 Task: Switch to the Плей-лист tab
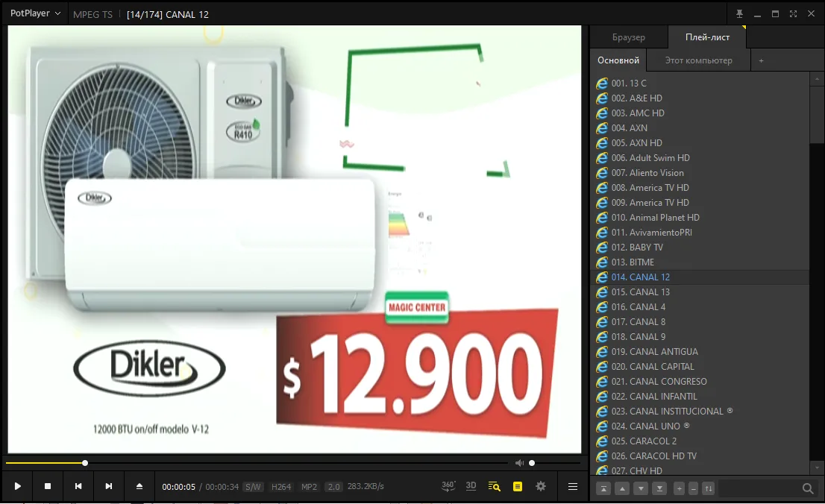coord(707,37)
